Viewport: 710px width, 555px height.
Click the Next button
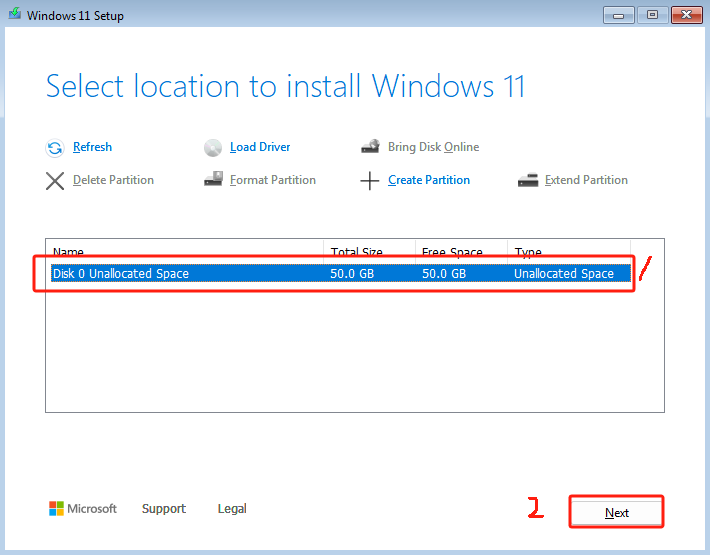616,512
